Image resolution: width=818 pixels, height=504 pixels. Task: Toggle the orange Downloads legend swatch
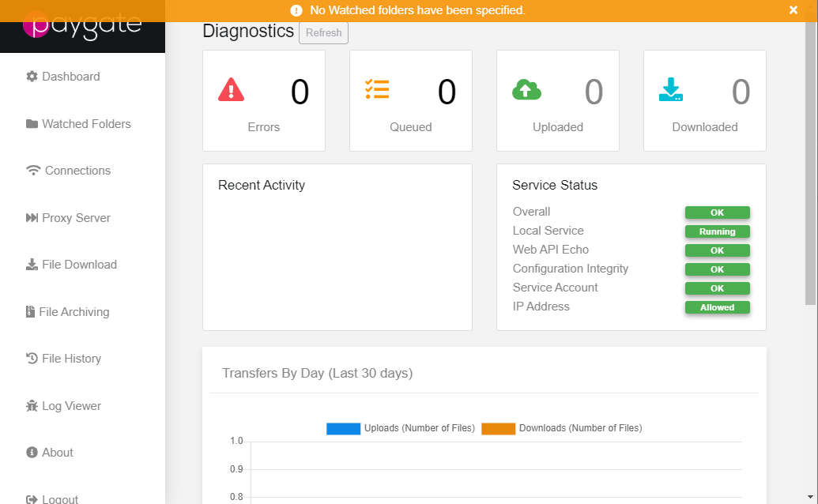point(498,428)
